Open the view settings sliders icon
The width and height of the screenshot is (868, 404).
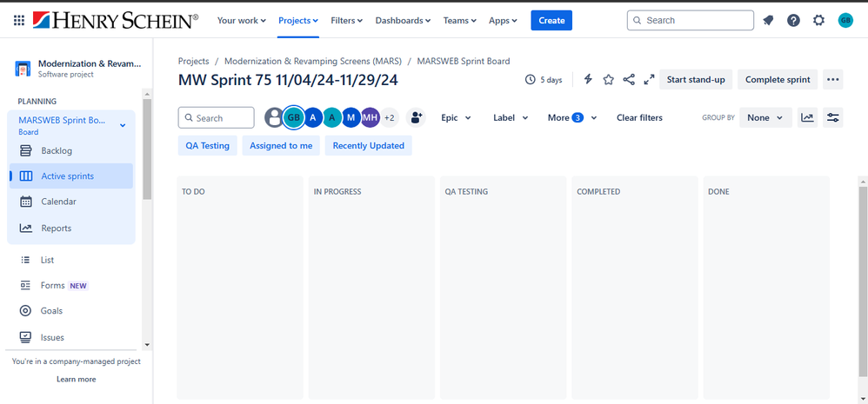click(832, 117)
